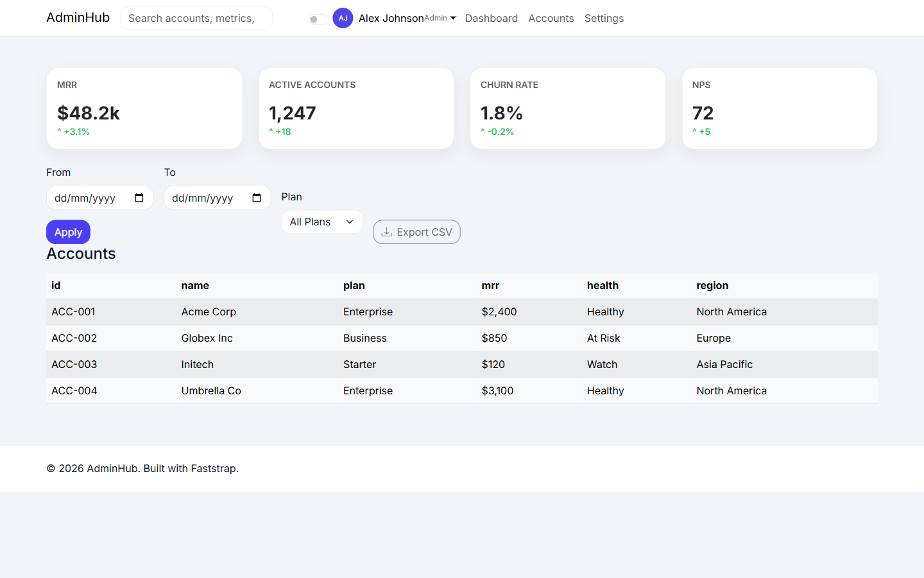The height and width of the screenshot is (578, 924).
Task: Open the All Plans dropdown
Action: click(x=322, y=222)
